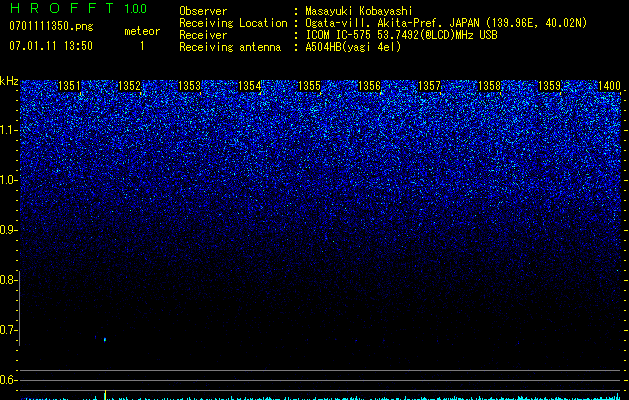Click the 0.6 kHz axis label

(x=8, y=380)
